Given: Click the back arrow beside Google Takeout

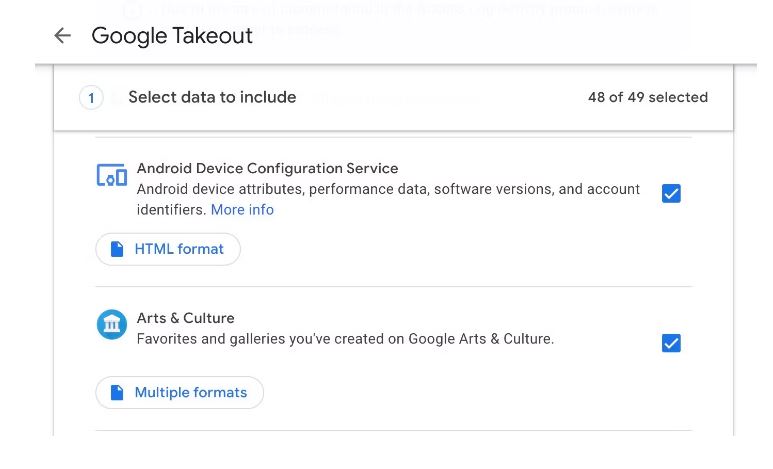Looking at the screenshot, I should pyautogui.click(x=62, y=36).
